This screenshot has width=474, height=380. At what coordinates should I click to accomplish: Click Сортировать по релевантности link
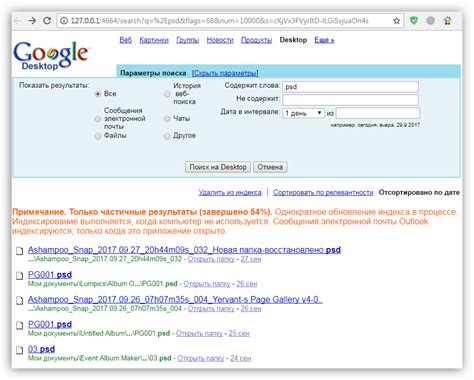[x=323, y=192]
